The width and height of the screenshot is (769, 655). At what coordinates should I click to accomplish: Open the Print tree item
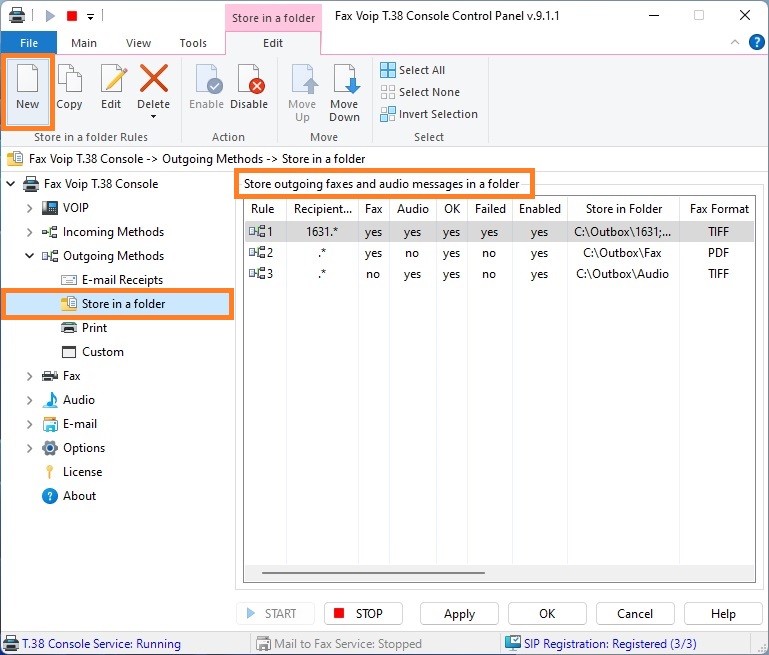point(84,328)
